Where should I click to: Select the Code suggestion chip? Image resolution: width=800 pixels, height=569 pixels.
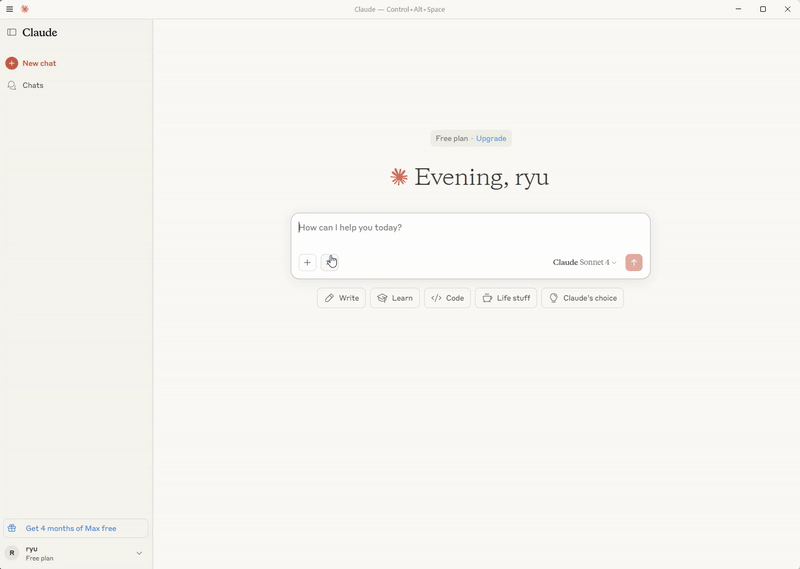point(447,298)
